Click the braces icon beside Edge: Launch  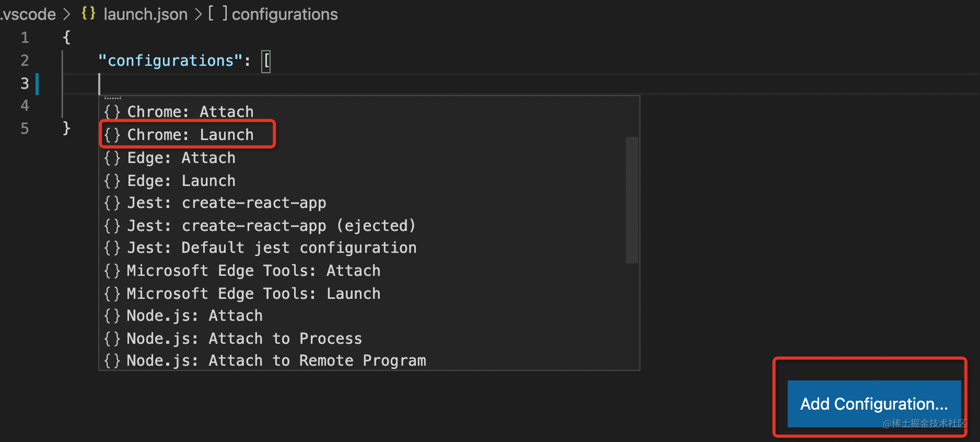(x=112, y=181)
